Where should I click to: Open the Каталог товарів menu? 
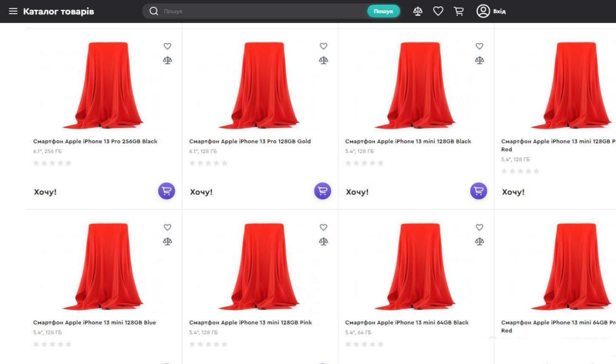tap(58, 11)
